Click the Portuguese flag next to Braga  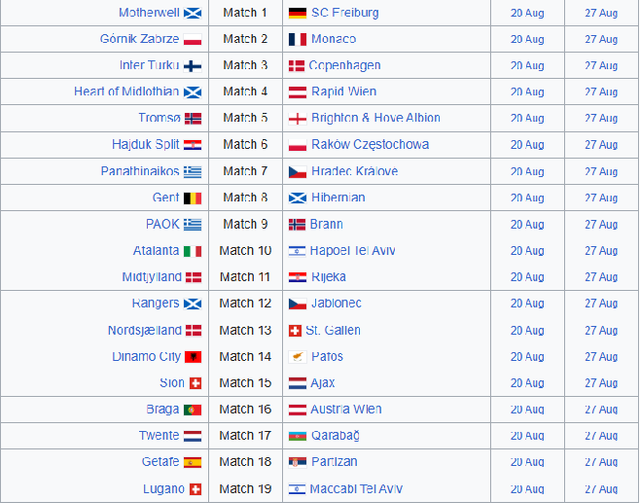coord(193,410)
